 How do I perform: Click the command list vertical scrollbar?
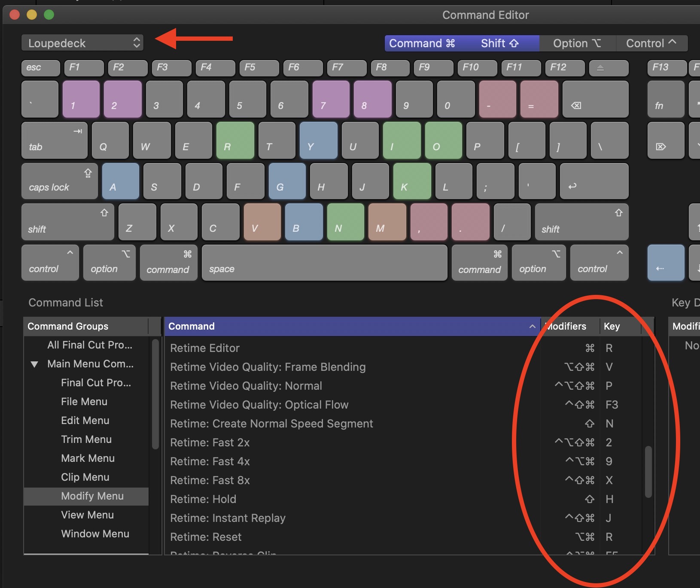click(648, 472)
